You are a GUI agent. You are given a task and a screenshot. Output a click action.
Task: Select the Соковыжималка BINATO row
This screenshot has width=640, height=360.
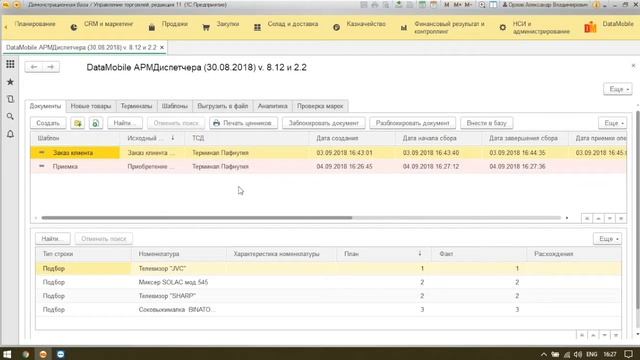328,309
